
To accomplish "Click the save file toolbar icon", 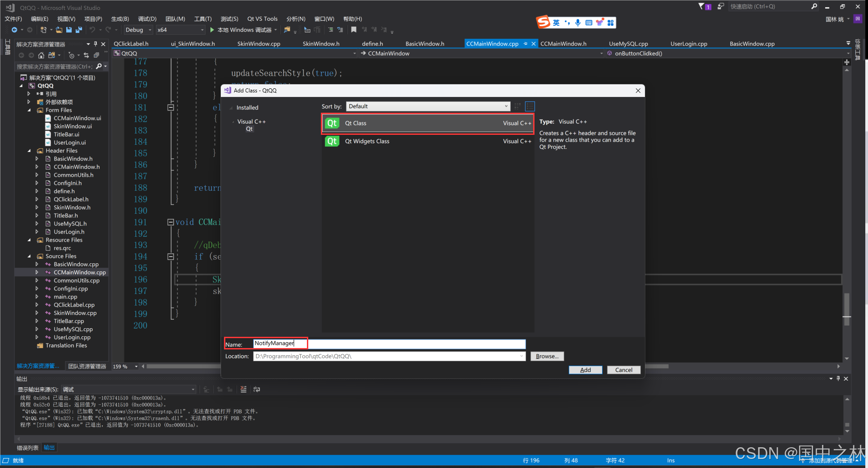I will click(x=69, y=30).
